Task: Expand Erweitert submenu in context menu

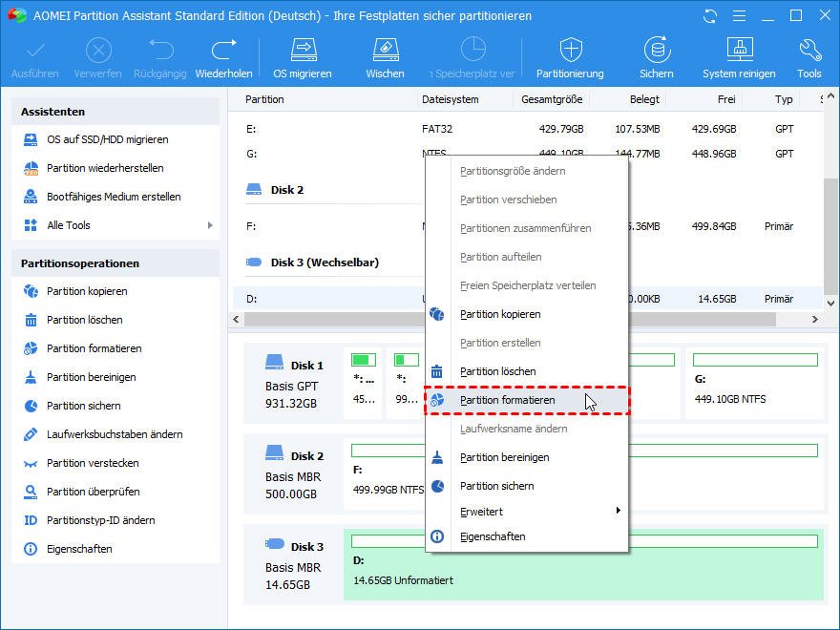Action: click(x=618, y=511)
